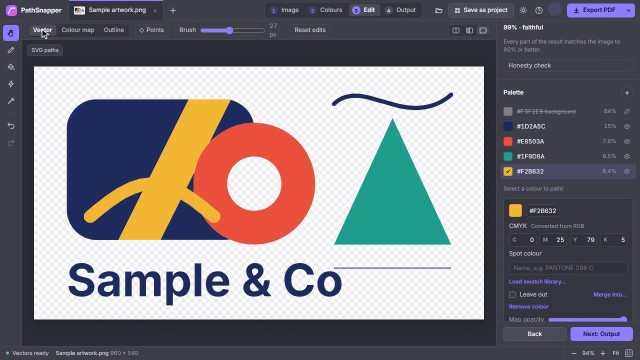Screen dimensions: 640x360
Task: Click Next: Output button
Action: 602,334
